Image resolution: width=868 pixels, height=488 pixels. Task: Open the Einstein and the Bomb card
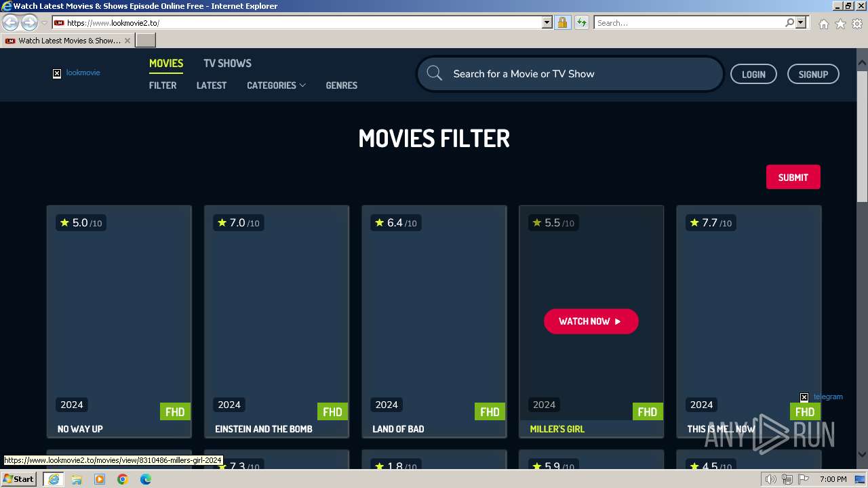coord(277,322)
